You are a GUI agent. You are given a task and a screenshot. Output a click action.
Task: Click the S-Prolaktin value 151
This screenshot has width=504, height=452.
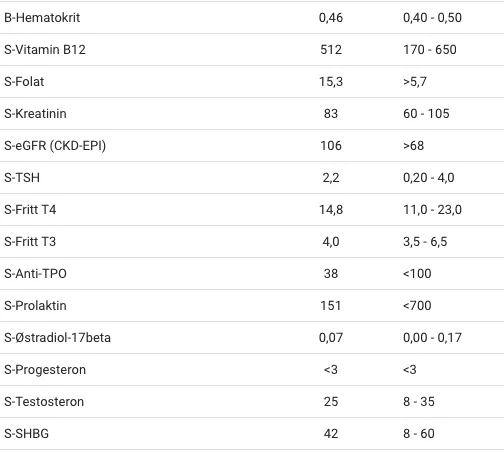[x=331, y=306]
